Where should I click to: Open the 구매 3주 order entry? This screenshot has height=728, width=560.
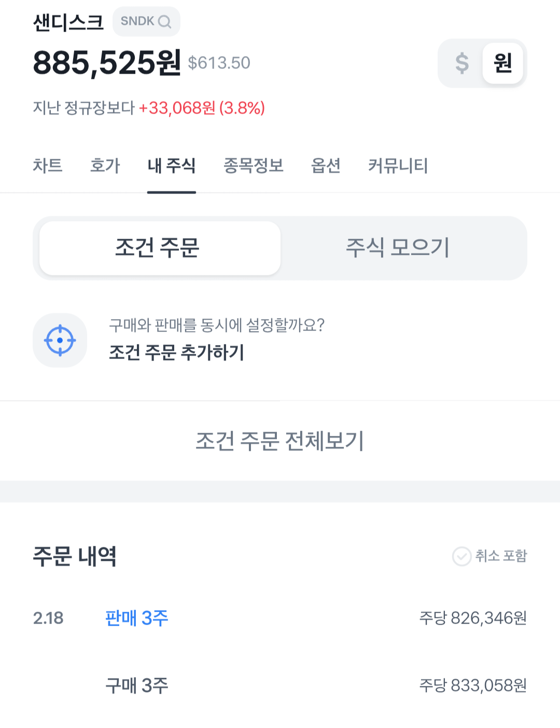[x=137, y=685]
